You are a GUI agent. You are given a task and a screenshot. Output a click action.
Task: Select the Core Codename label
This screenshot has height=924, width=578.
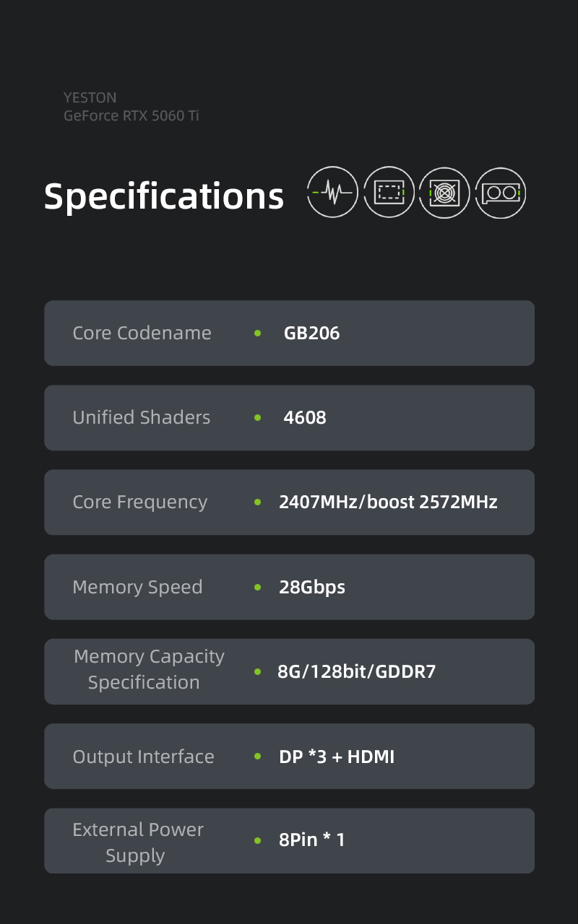[x=142, y=333]
